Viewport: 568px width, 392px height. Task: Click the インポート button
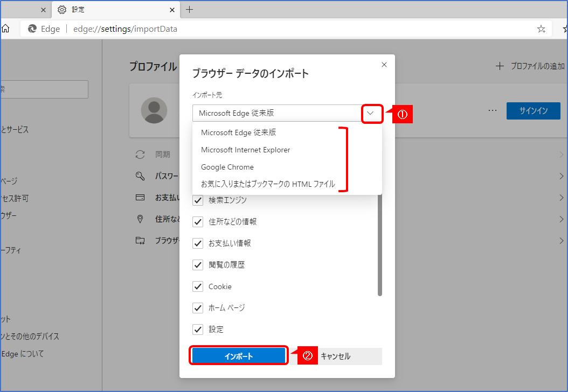click(239, 356)
